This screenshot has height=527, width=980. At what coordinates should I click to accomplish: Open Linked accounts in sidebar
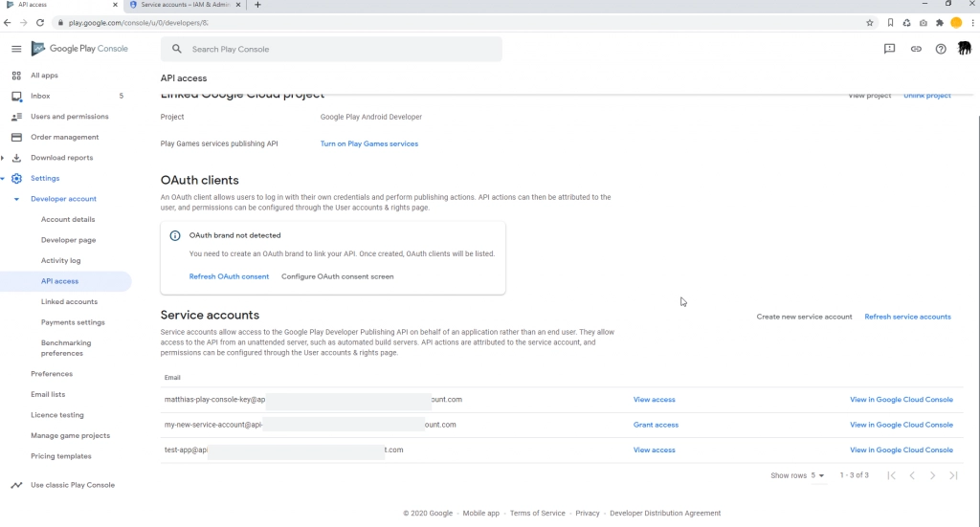click(69, 302)
